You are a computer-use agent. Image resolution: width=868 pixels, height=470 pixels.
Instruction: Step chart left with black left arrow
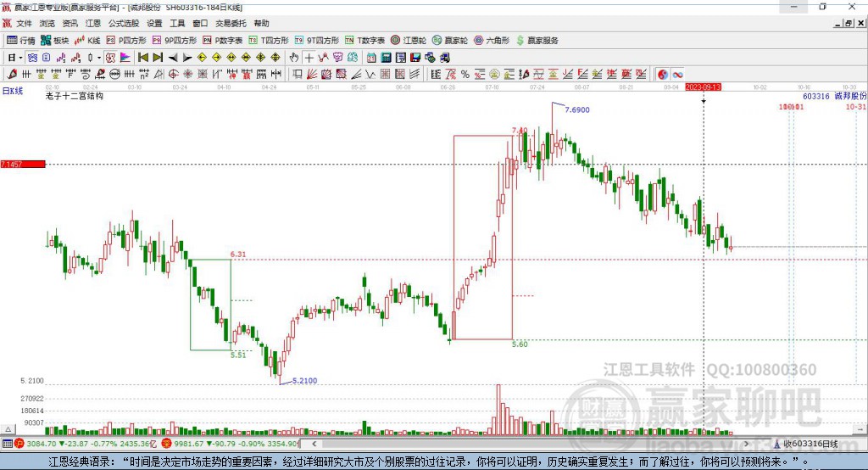173,58
